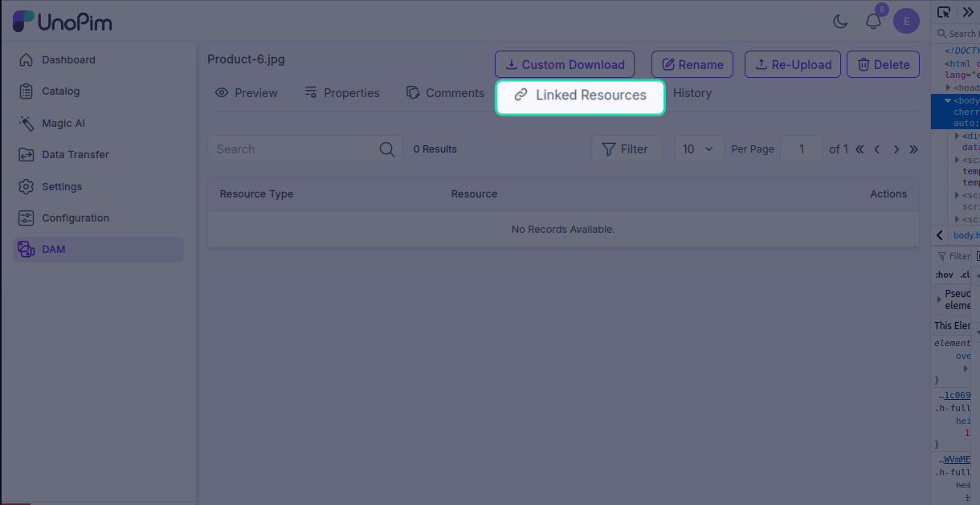Click the Resource Type column header
Image resolution: width=980 pixels, height=505 pixels.
tap(256, 194)
